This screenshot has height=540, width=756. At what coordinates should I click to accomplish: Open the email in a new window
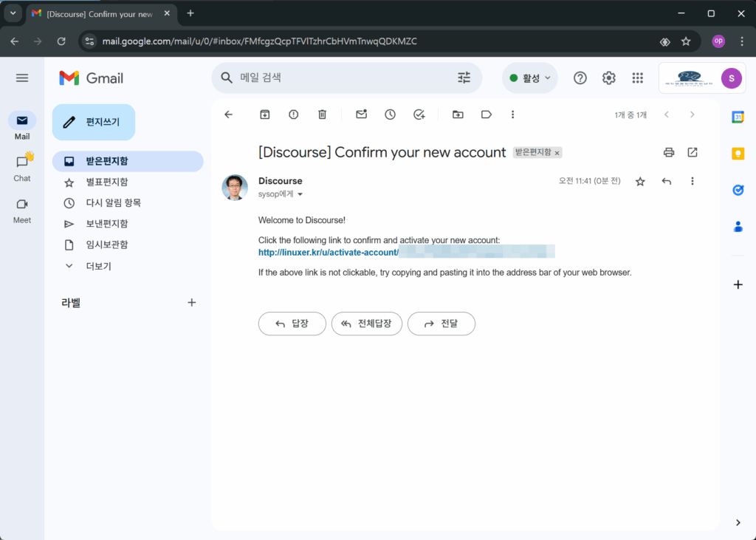pos(693,152)
